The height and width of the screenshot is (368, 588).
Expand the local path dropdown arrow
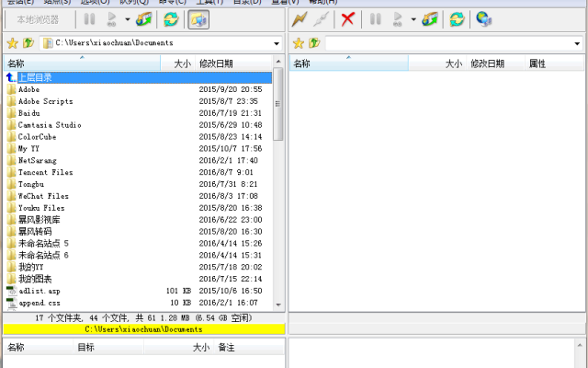click(277, 43)
